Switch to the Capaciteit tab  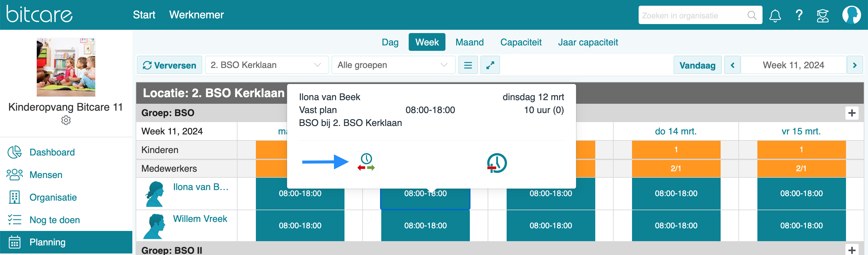(x=520, y=42)
